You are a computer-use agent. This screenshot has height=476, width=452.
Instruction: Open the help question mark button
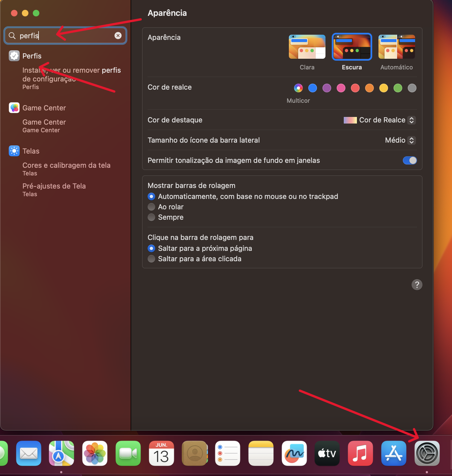coord(417,285)
